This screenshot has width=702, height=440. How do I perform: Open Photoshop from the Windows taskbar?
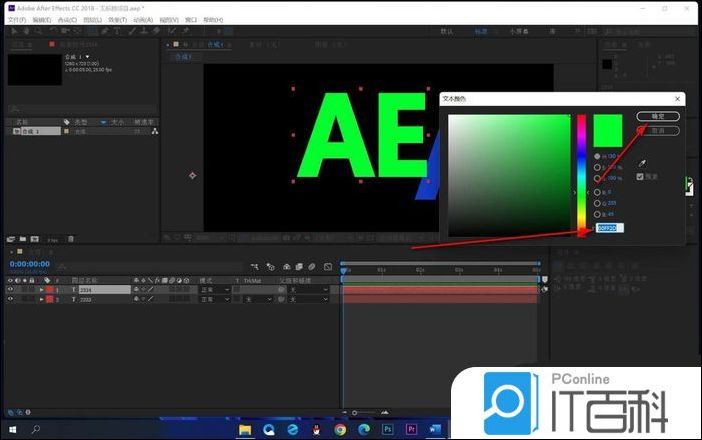[388, 429]
